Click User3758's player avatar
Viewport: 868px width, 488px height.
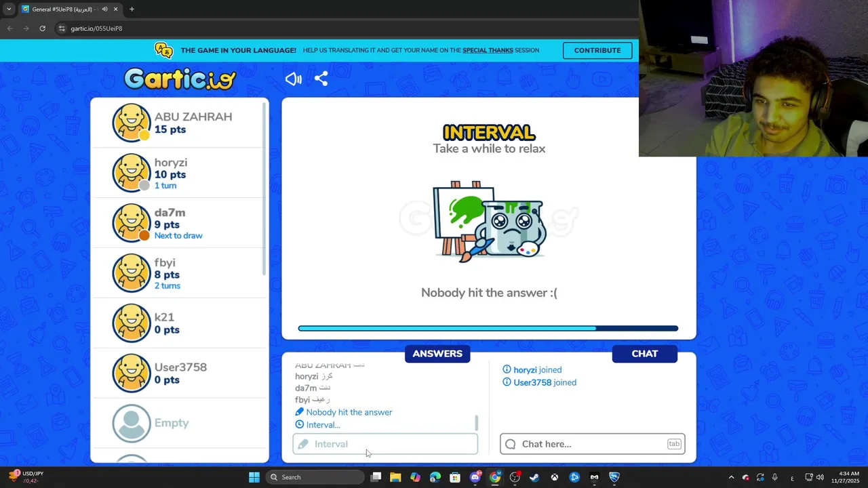point(131,373)
